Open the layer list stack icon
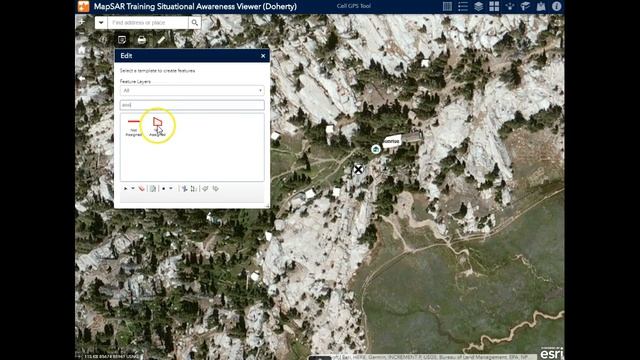Screen dimensions: 640x360 tap(478, 6)
